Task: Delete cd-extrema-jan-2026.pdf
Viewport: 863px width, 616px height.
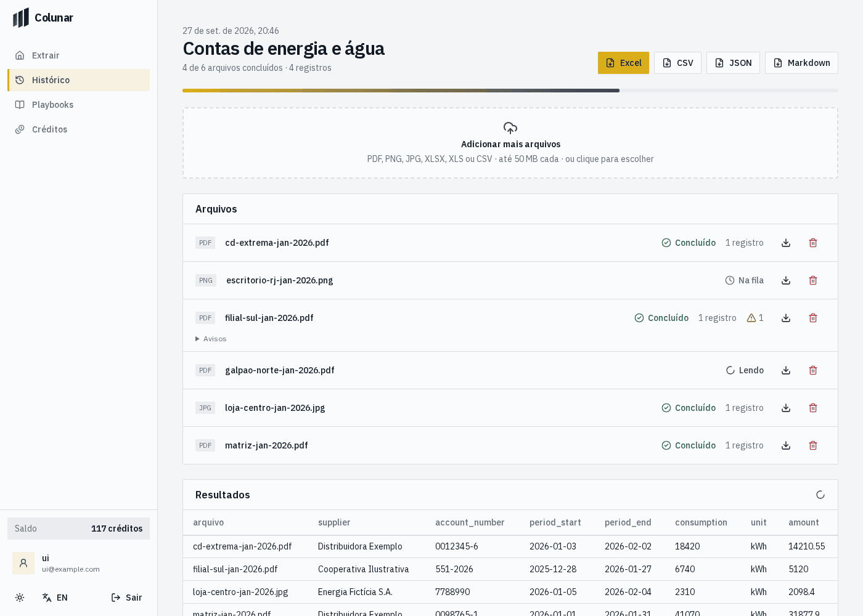Action: [813, 243]
